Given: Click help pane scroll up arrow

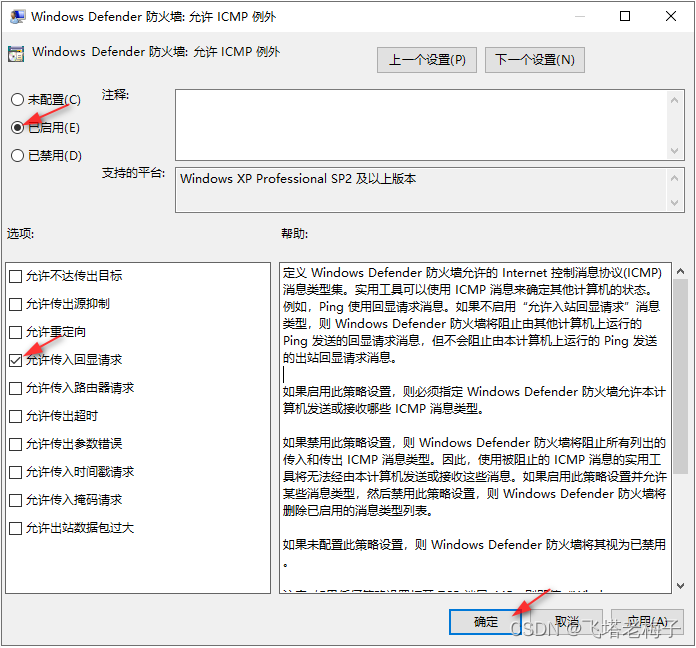Looking at the screenshot, I should pyautogui.click(x=680, y=271).
